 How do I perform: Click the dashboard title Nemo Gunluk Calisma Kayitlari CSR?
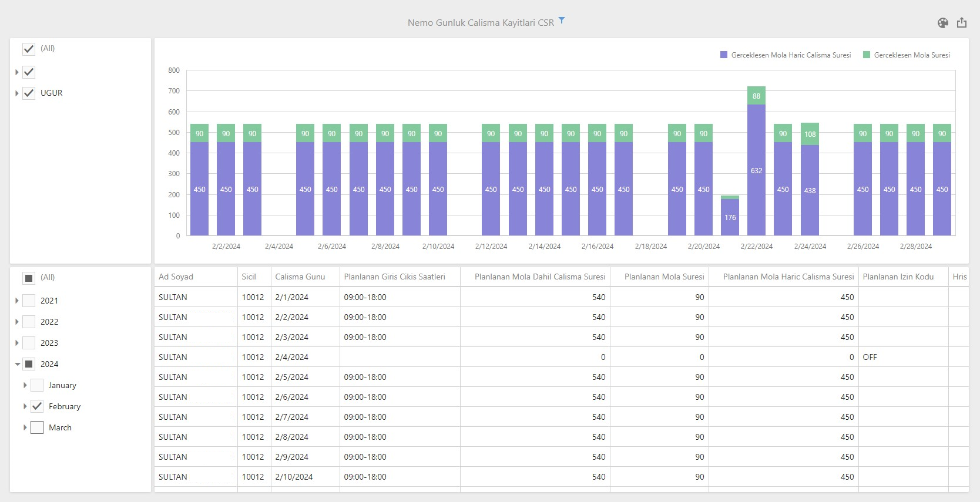(x=481, y=23)
